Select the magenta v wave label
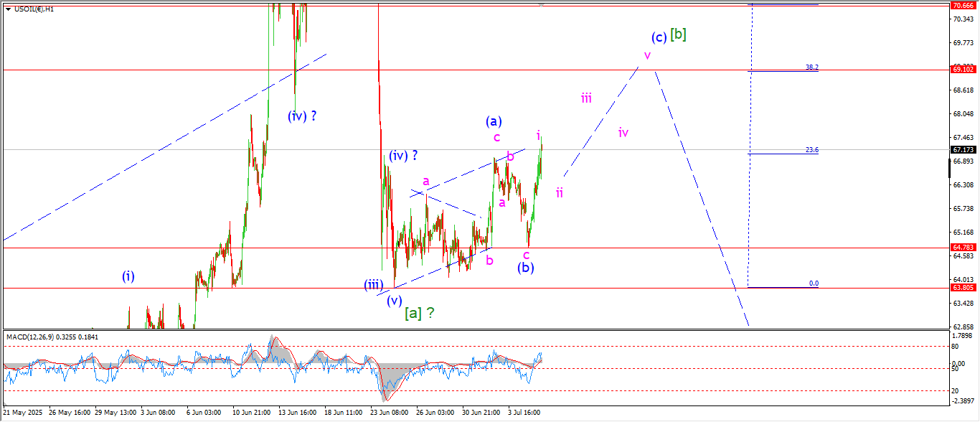 pyautogui.click(x=647, y=55)
